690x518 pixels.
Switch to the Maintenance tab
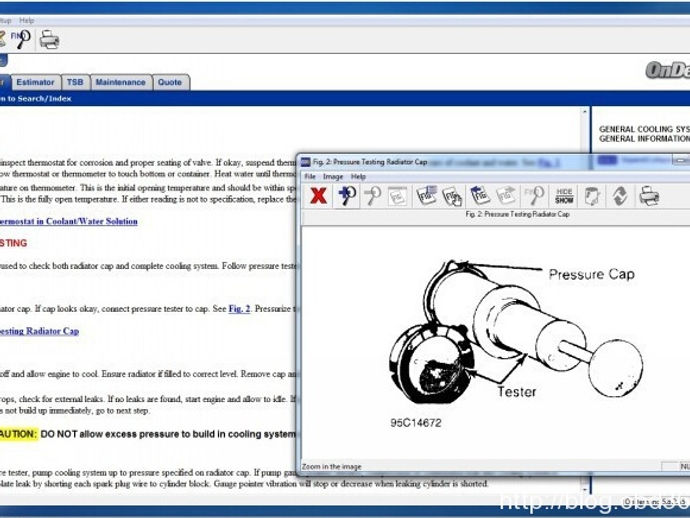pos(121,82)
